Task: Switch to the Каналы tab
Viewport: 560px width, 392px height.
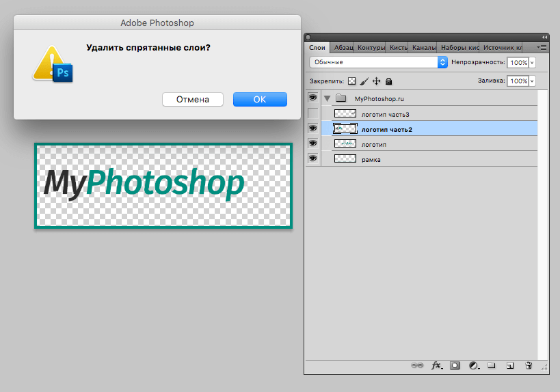Action: (x=424, y=48)
